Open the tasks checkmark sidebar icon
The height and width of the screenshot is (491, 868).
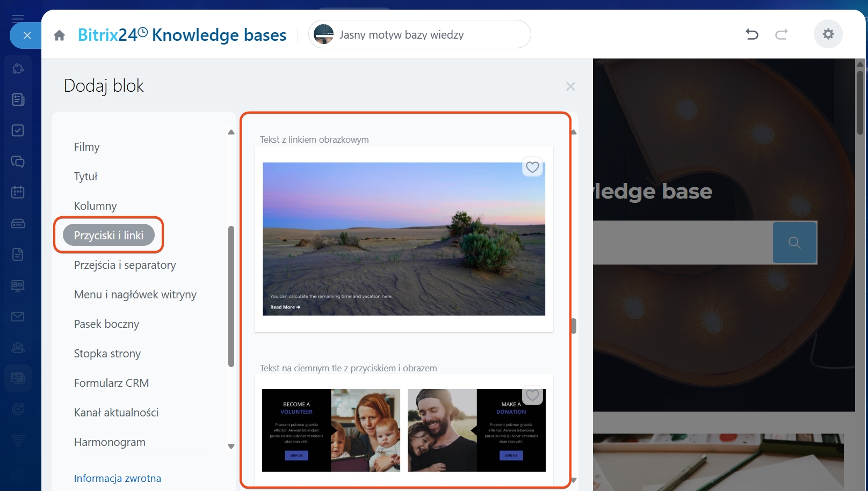(18, 130)
